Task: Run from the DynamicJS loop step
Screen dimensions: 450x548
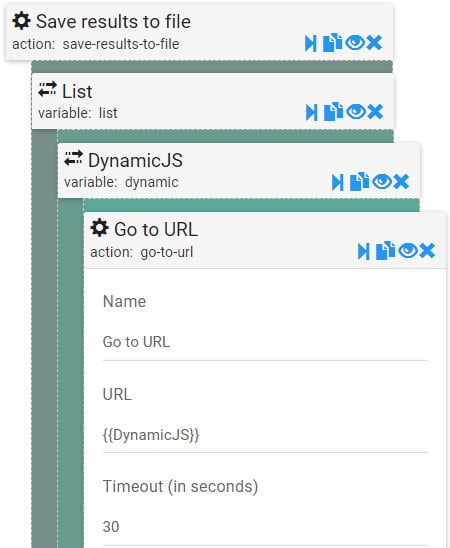Action: tap(338, 182)
